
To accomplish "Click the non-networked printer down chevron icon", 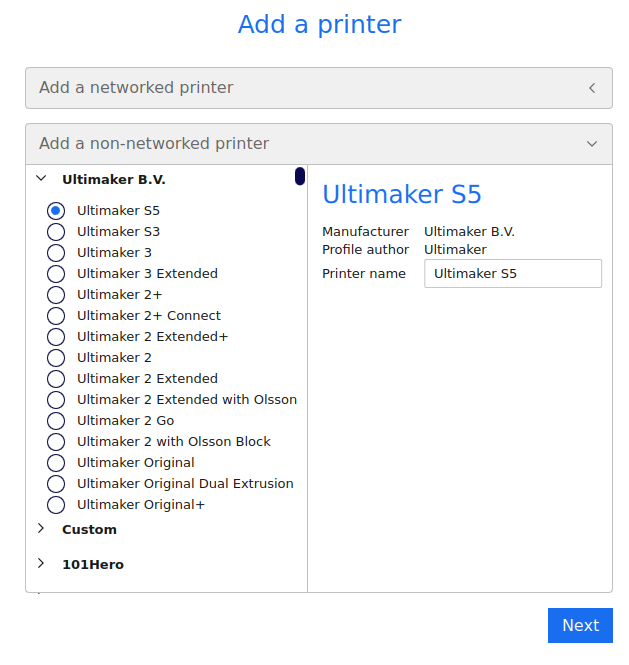I will click(592, 144).
